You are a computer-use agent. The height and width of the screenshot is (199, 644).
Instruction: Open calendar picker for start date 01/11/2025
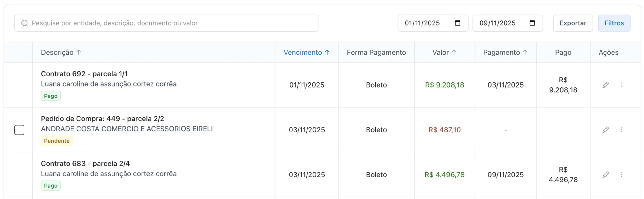point(458,23)
